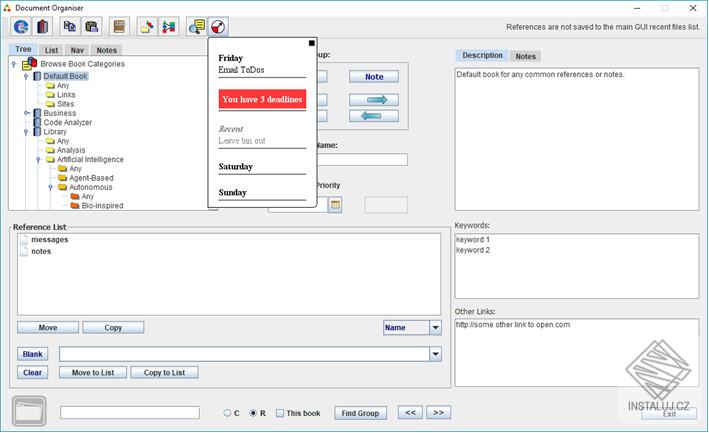Switch to the Nav tab
Viewport: 709px width, 433px height.
77,50
